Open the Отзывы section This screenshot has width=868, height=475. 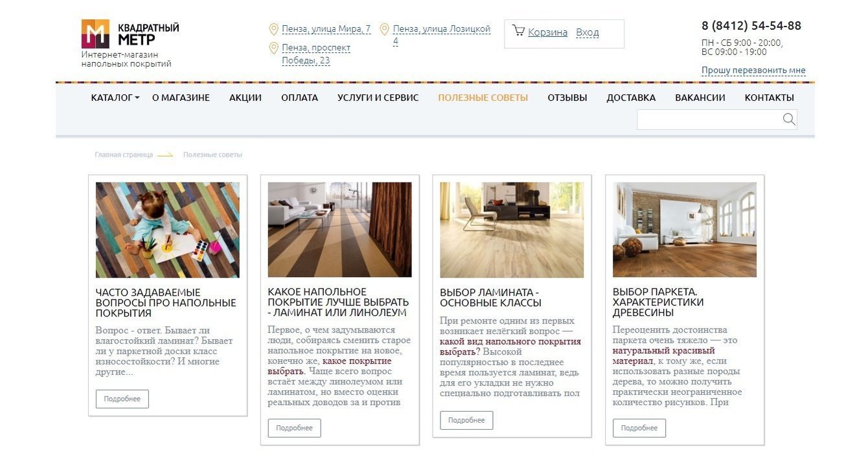[567, 98]
